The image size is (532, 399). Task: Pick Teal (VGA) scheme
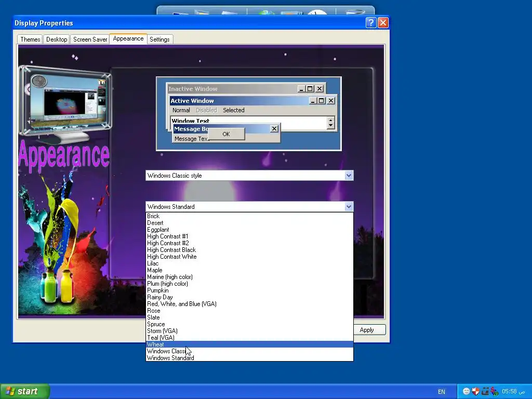249,338
